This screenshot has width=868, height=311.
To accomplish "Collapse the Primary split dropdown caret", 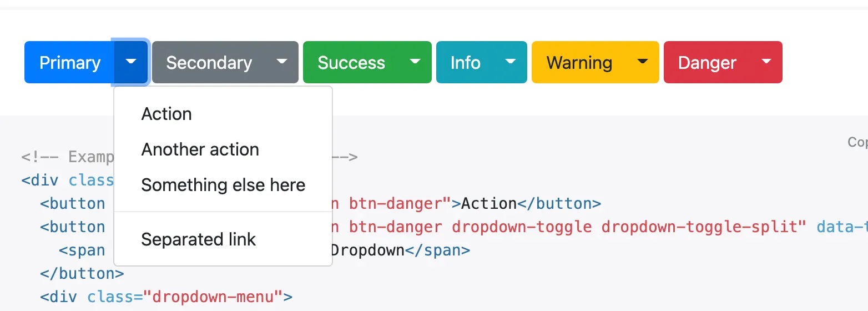I will pos(131,62).
